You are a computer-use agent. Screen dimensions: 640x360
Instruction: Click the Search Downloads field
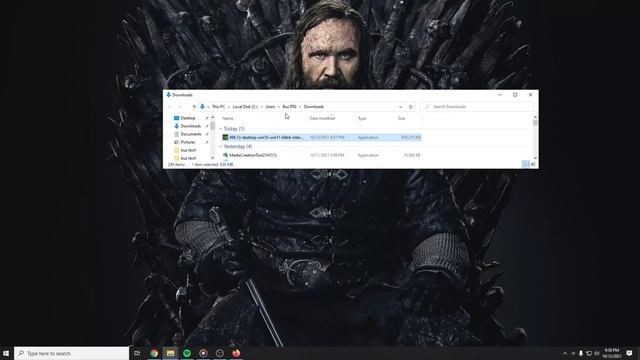477,107
